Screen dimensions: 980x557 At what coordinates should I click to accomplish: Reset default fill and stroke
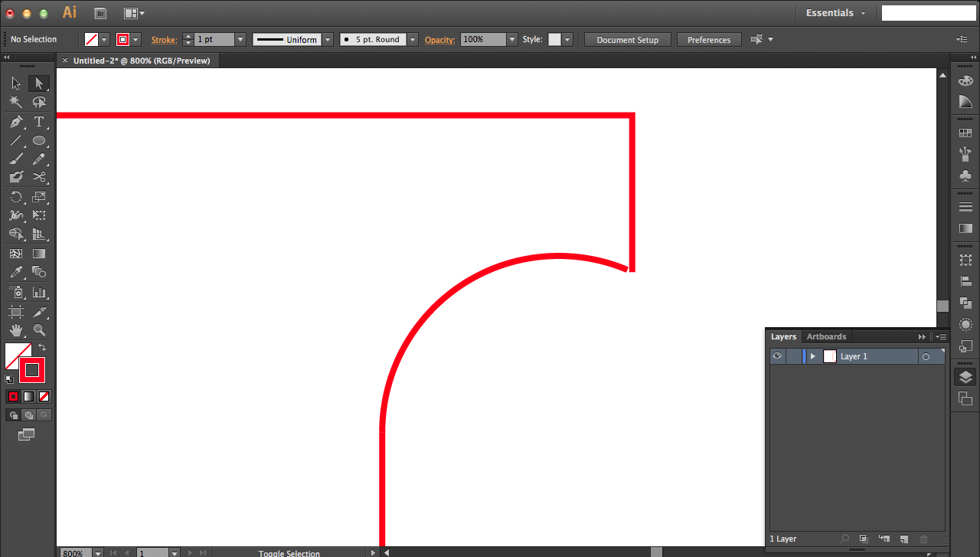pyautogui.click(x=9, y=378)
